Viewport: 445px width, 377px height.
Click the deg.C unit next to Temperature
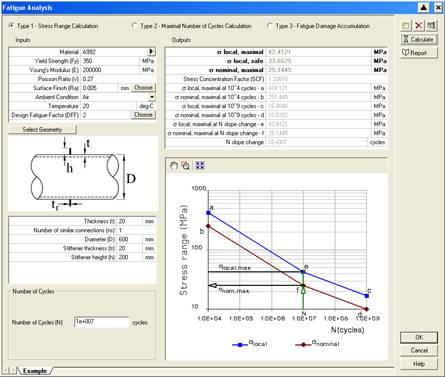tap(146, 106)
